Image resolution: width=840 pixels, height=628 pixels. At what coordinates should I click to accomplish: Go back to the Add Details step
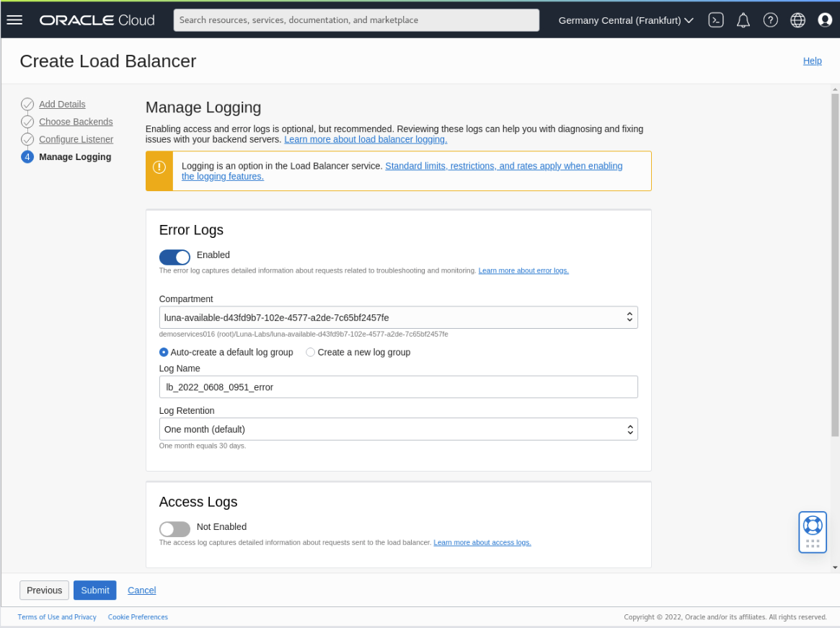tap(62, 104)
